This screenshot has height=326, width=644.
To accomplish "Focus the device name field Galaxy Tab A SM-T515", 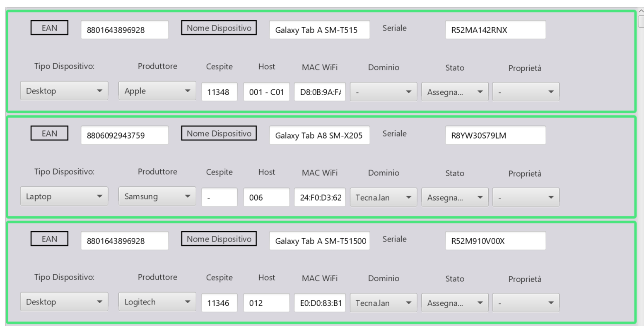I will (x=319, y=30).
